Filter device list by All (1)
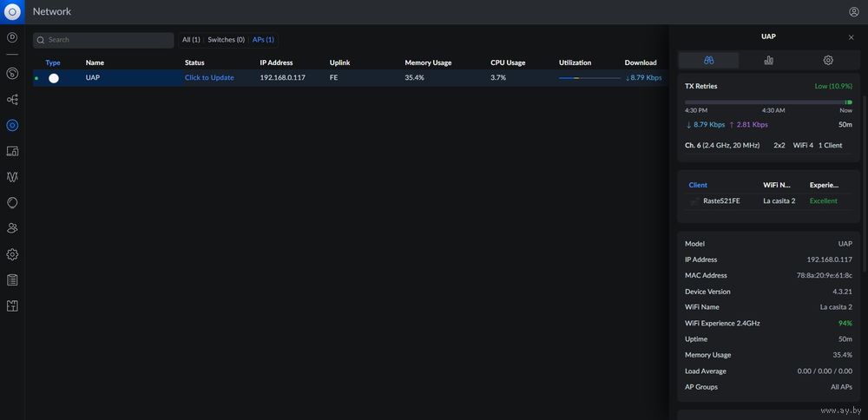 tap(191, 40)
